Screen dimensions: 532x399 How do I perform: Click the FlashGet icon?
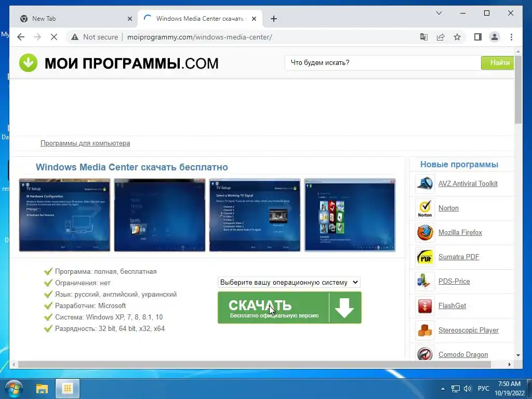[x=425, y=305]
